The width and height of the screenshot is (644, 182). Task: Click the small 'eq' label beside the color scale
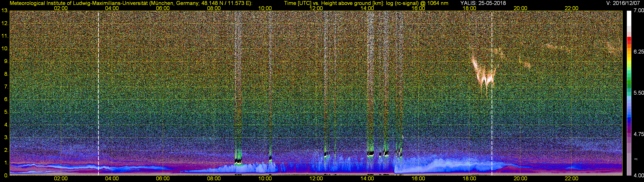click(636, 159)
